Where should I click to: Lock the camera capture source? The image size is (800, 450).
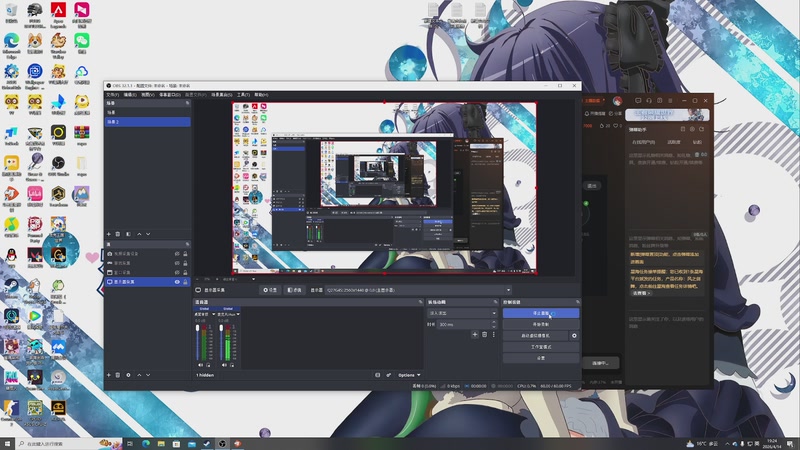point(185,254)
